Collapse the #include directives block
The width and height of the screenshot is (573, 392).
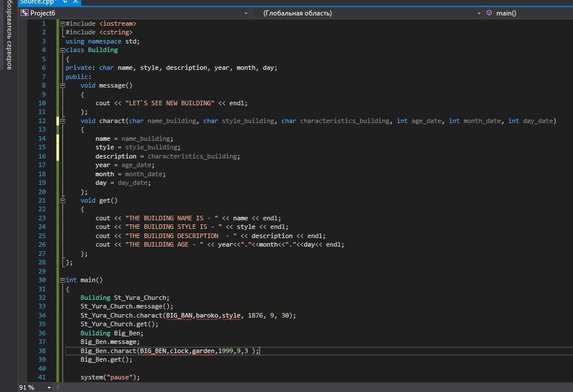tap(62, 23)
